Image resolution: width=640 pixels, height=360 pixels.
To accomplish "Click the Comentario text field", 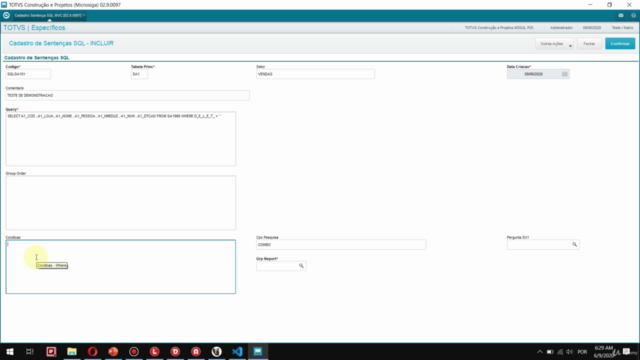I will click(x=127, y=96).
